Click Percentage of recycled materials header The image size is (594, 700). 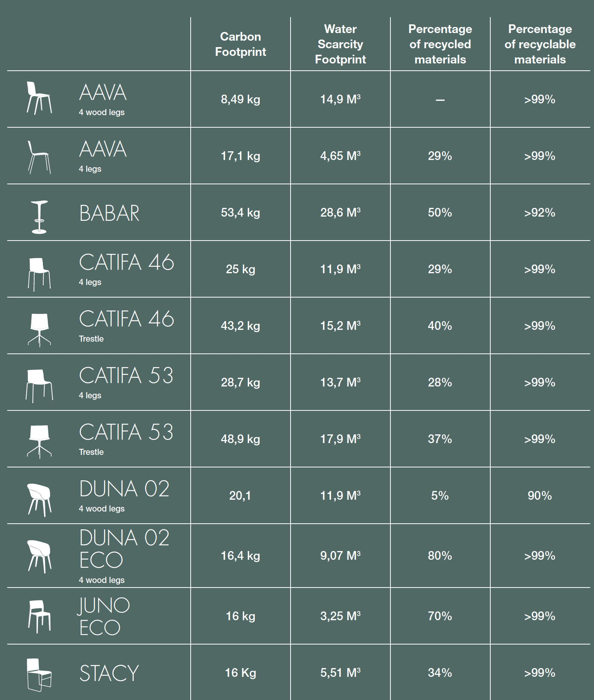[x=440, y=44]
